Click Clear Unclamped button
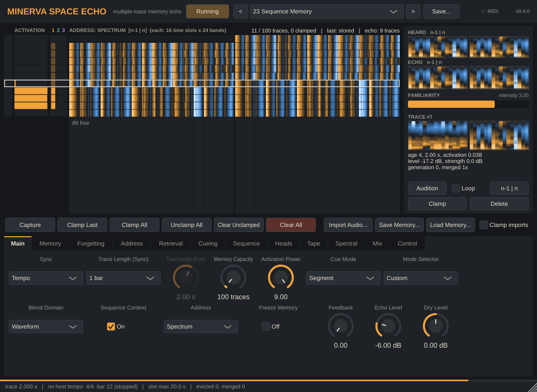537x392 pixels. (239, 225)
